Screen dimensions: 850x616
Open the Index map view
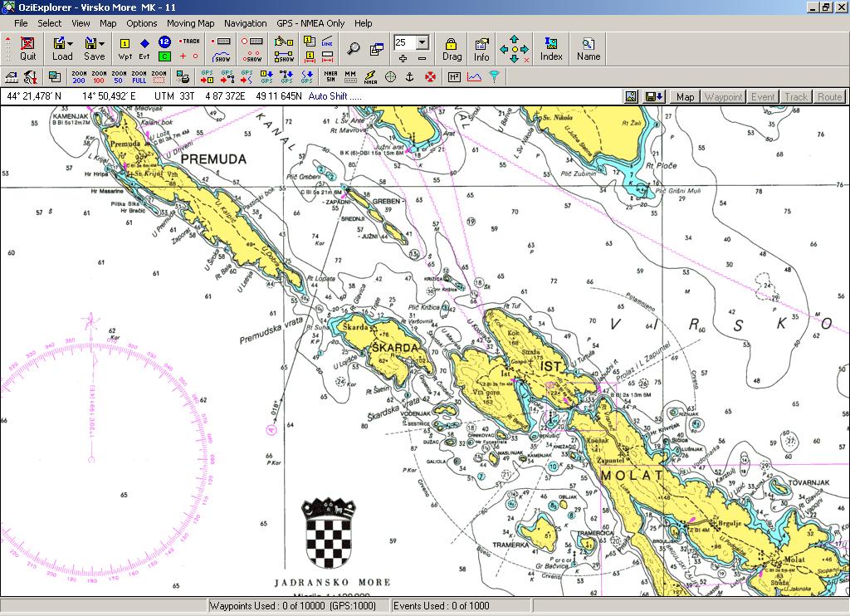pos(551,48)
